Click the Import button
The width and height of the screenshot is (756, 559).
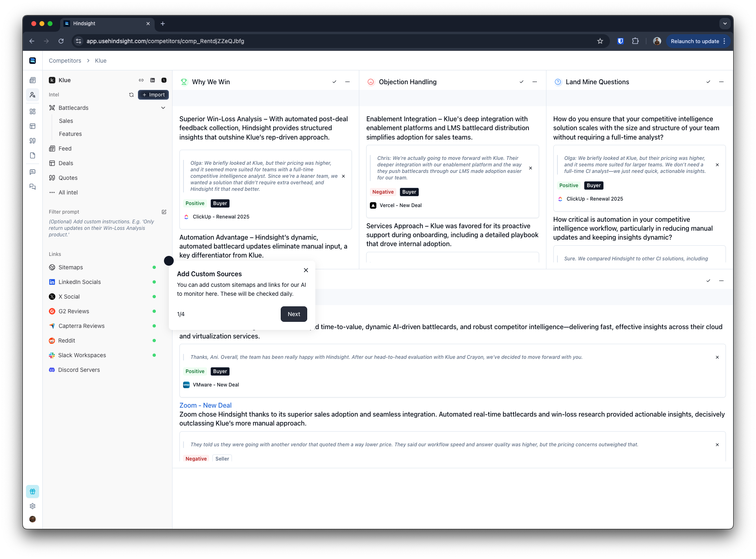point(153,95)
